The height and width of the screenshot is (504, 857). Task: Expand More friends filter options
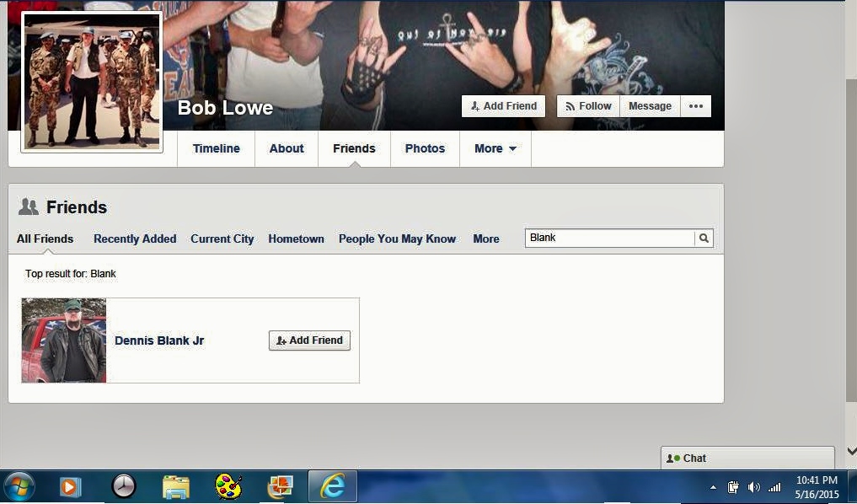(486, 239)
